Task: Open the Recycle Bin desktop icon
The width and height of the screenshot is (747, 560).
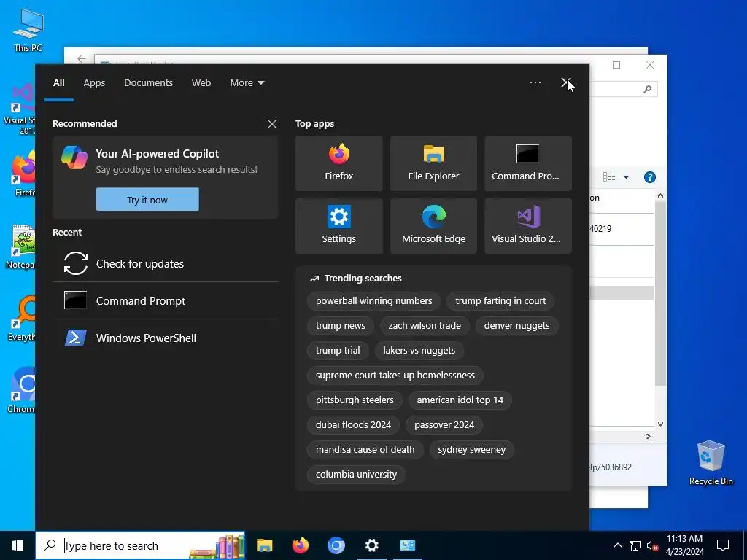Action: click(x=711, y=463)
